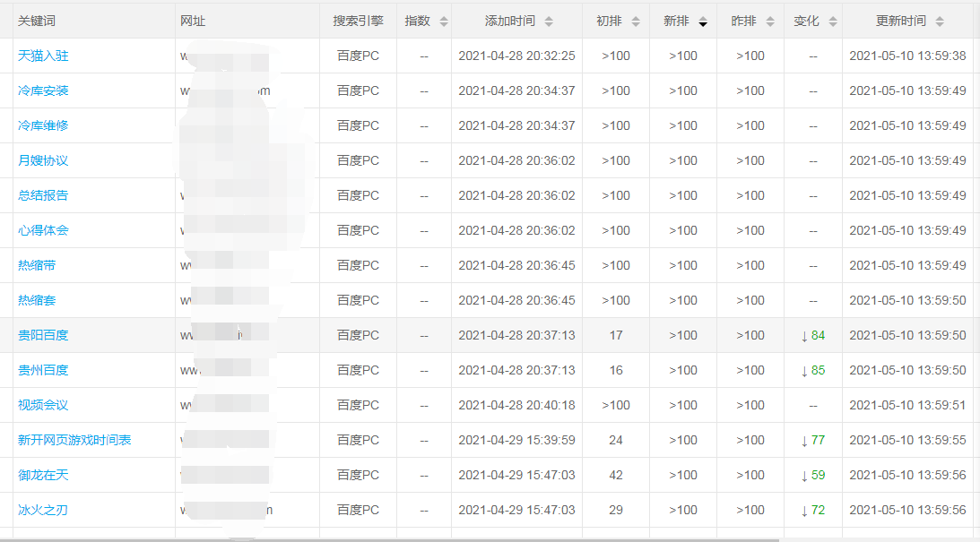Click the ↓84 change value

(813, 335)
